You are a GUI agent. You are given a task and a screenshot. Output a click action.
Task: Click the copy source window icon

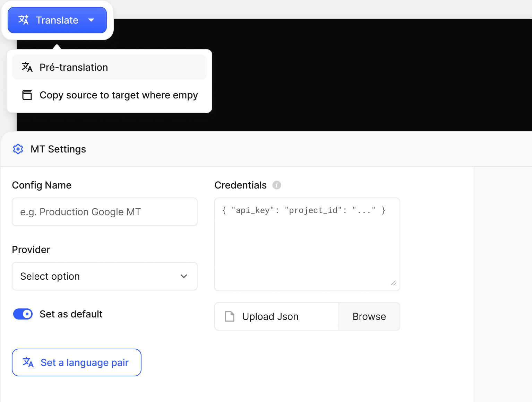point(27,95)
